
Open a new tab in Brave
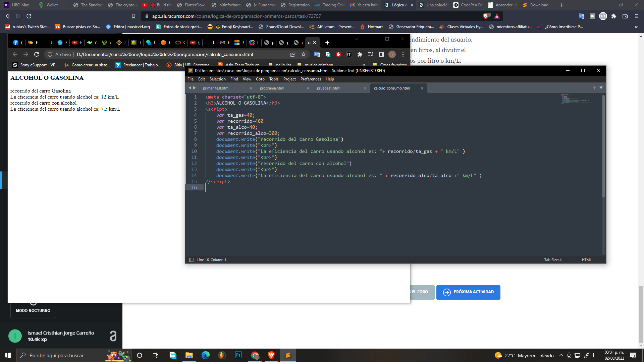562,5
